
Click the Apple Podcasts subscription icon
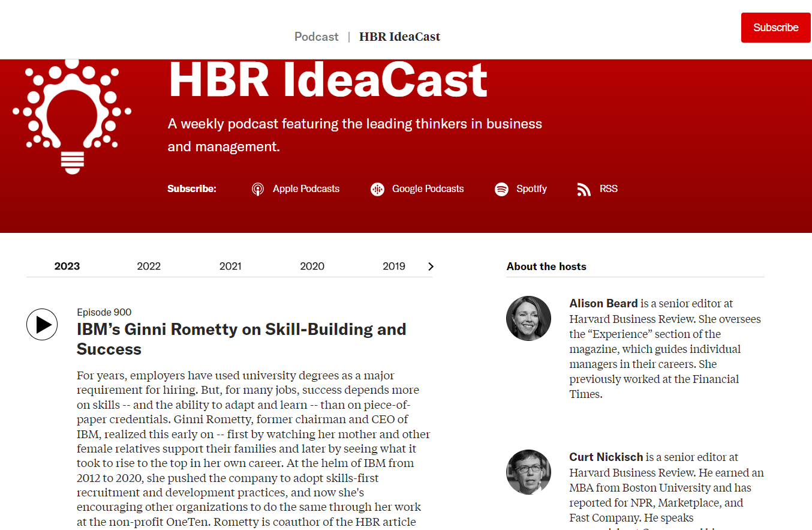pyautogui.click(x=258, y=188)
